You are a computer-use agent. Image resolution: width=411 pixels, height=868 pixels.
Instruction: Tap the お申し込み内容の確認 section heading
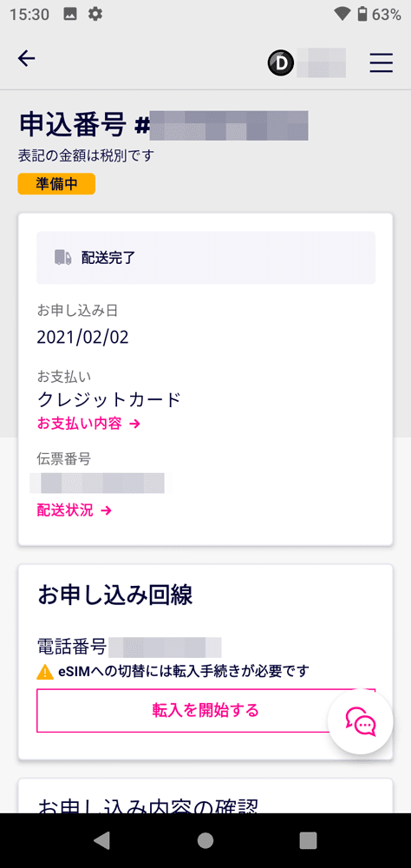(x=147, y=804)
